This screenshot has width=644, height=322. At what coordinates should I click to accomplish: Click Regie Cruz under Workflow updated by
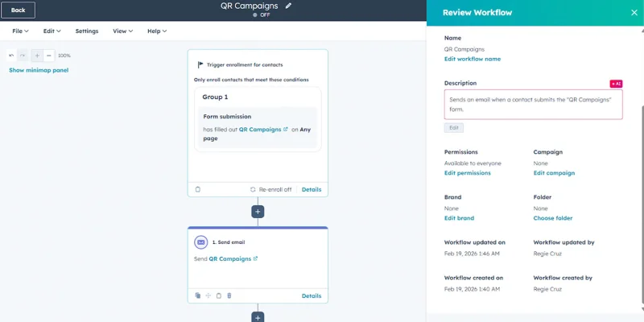pos(547,254)
